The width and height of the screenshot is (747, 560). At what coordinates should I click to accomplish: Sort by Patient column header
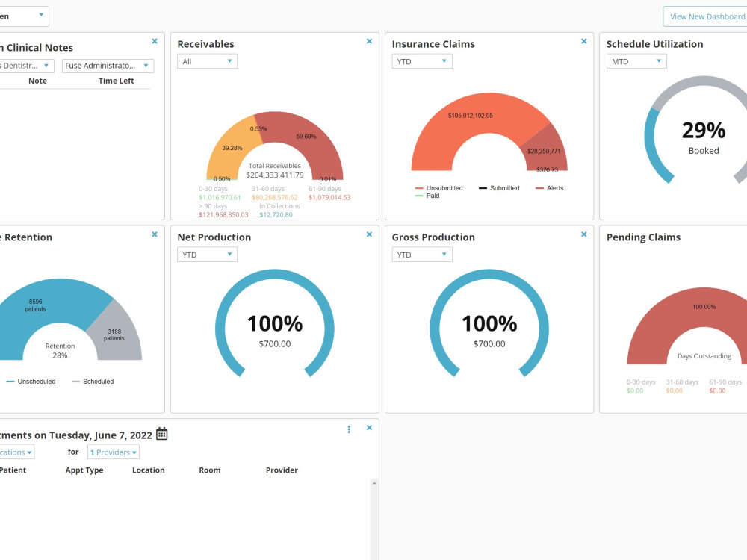[x=13, y=470]
